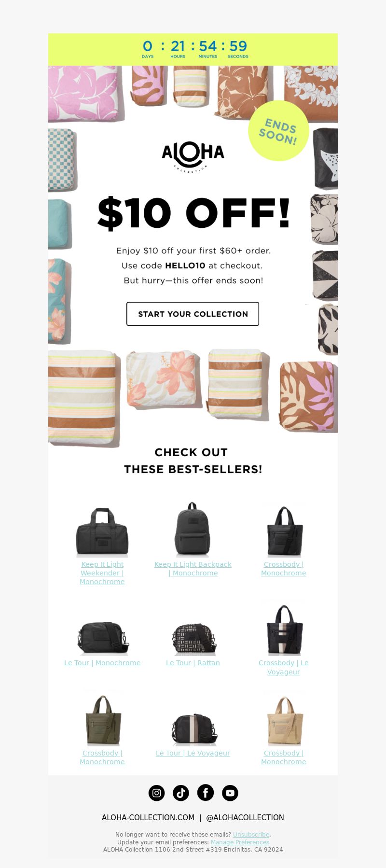Select the tan crossbody tote image
This screenshot has width=386, height=868.
pos(284,720)
